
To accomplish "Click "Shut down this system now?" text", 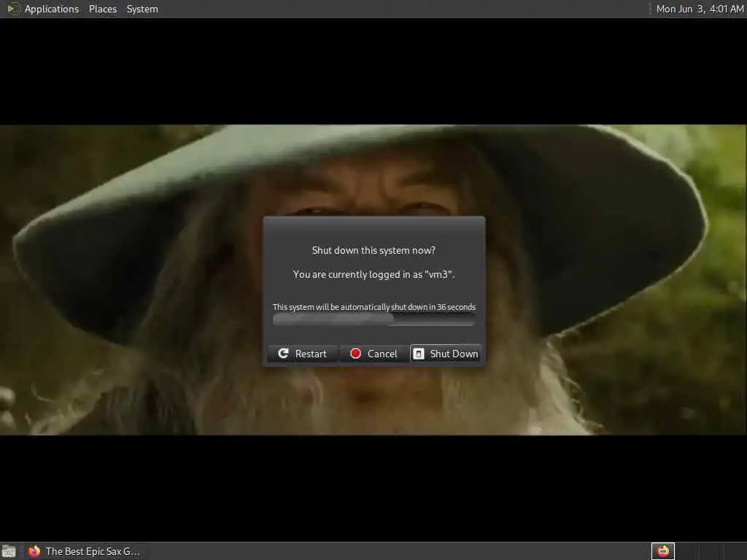I will point(373,250).
